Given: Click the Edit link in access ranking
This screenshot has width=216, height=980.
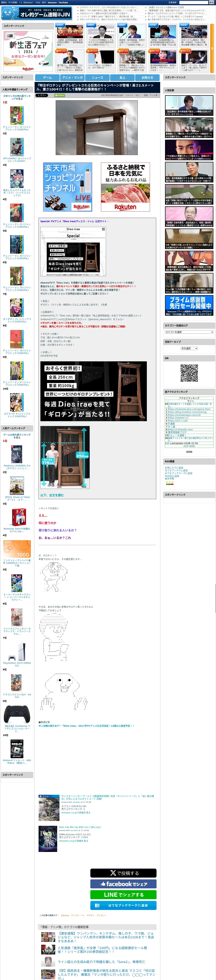Looking at the screenshot, I should [x=167, y=443].
